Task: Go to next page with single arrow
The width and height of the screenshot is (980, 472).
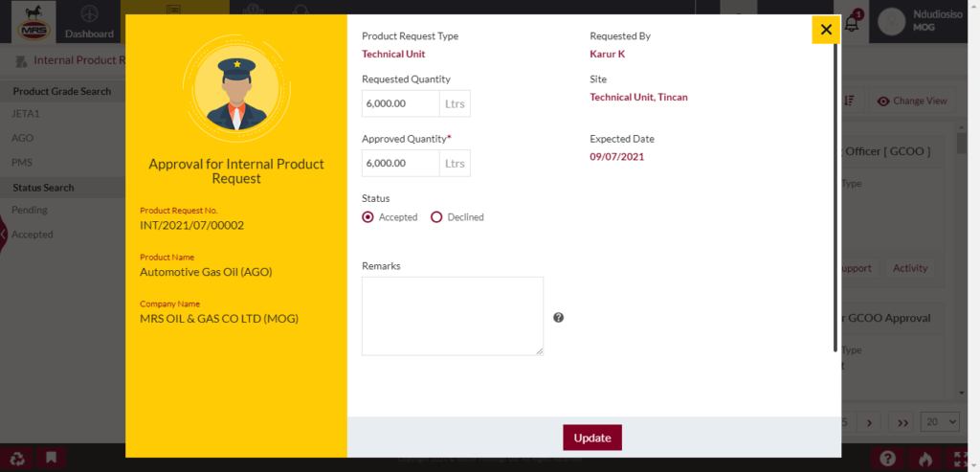Action: pos(869,422)
